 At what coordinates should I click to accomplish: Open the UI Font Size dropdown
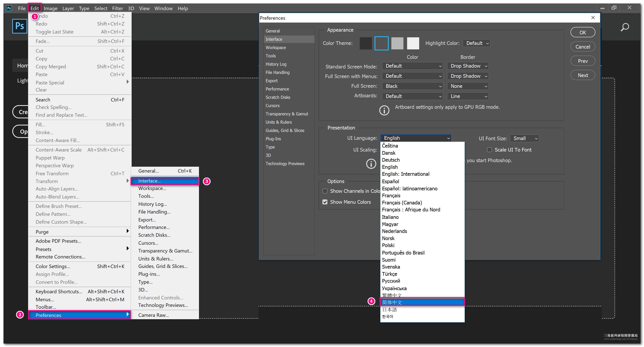pos(525,138)
